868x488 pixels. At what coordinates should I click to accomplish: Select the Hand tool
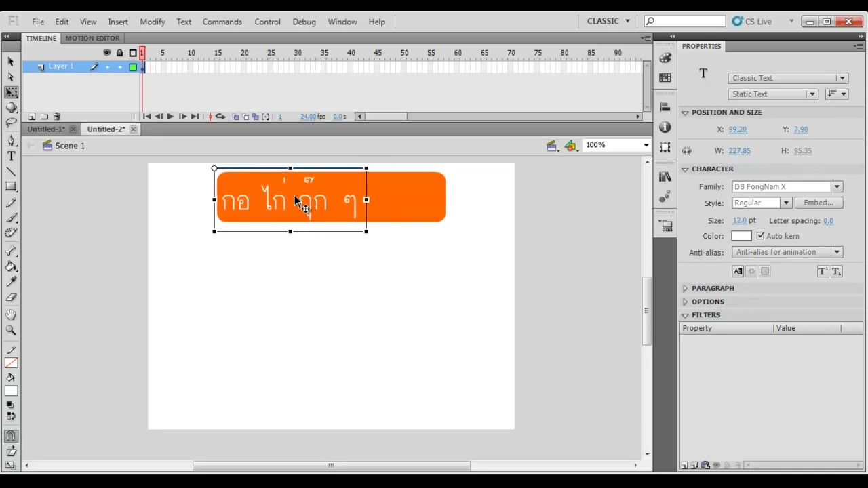click(11, 315)
